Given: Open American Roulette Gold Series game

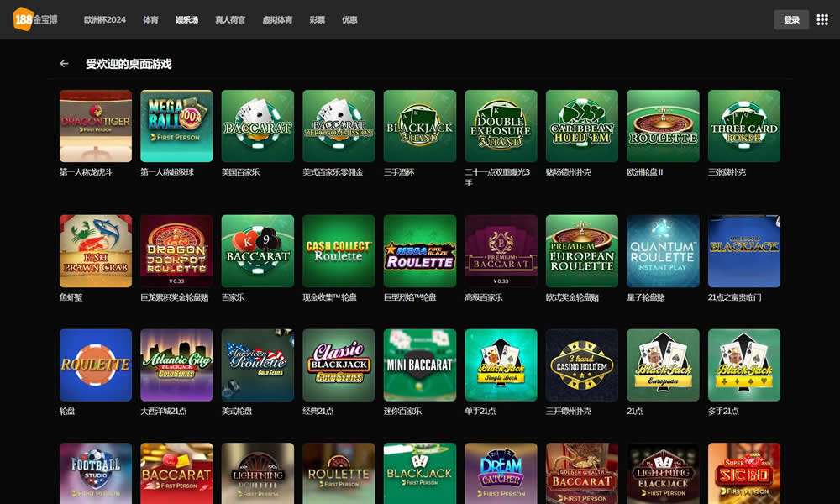Looking at the screenshot, I should point(258,365).
